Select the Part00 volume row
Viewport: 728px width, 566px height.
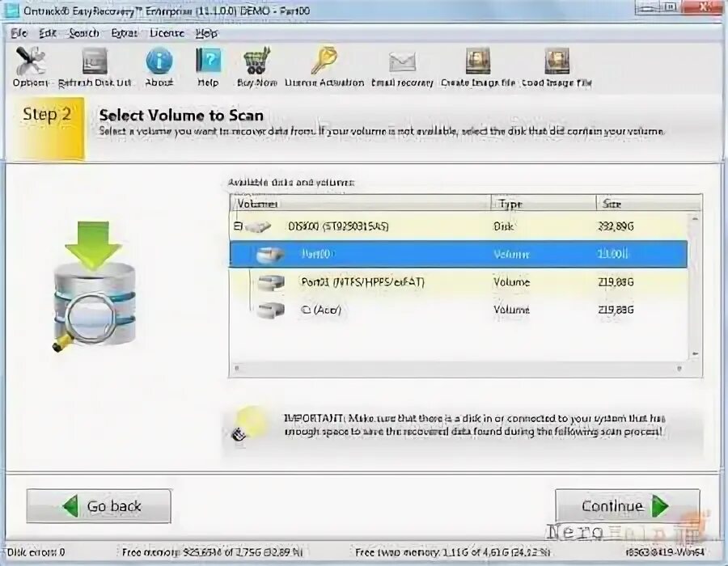[x=459, y=254]
